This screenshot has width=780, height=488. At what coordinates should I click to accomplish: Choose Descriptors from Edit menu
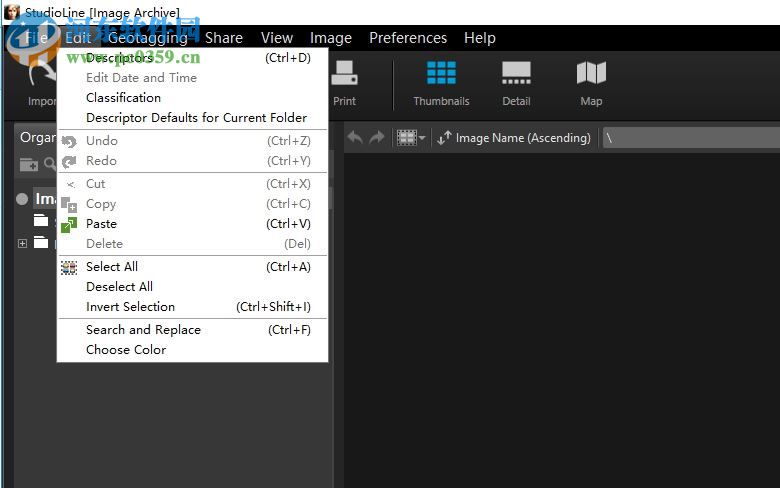point(193,58)
